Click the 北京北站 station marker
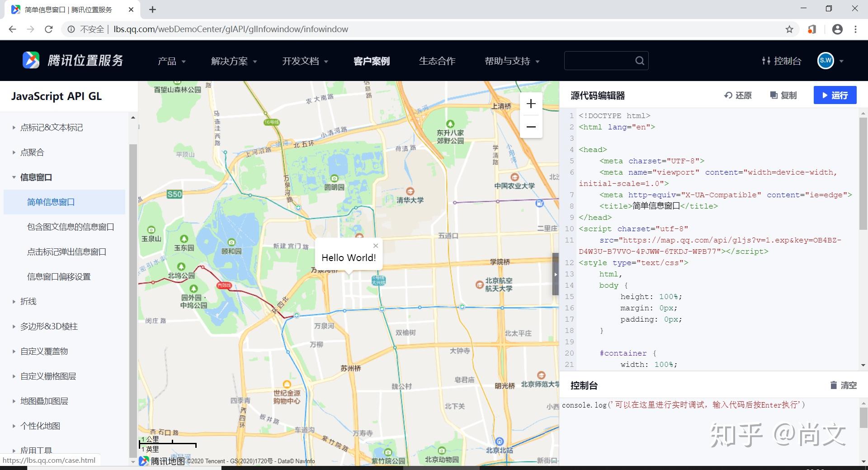The height and width of the screenshot is (470, 868). (499, 442)
